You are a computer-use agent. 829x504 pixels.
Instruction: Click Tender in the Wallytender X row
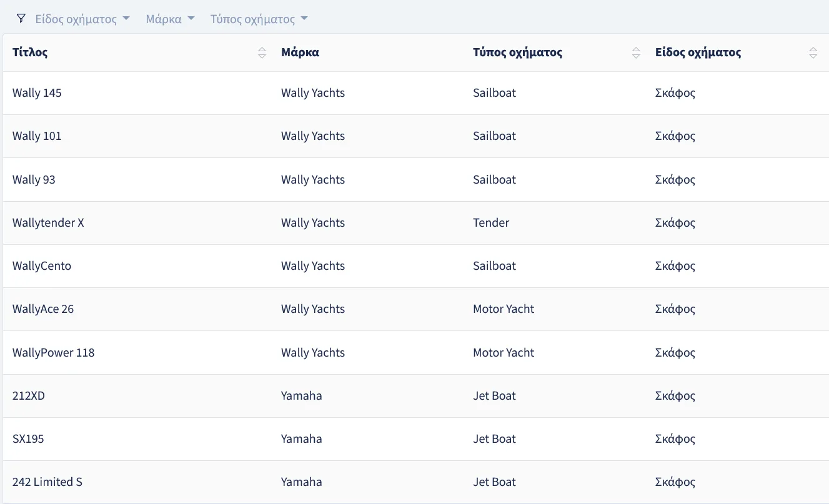491,223
